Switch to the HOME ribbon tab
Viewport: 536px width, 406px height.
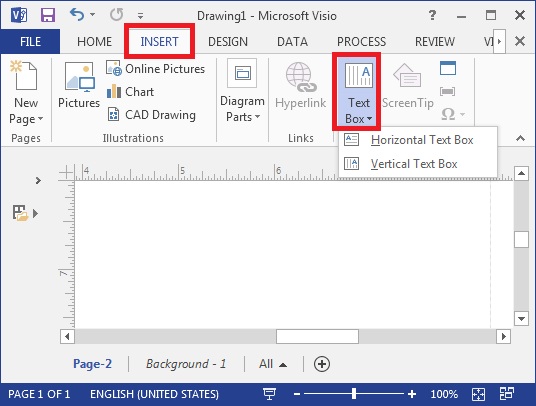[x=94, y=42]
